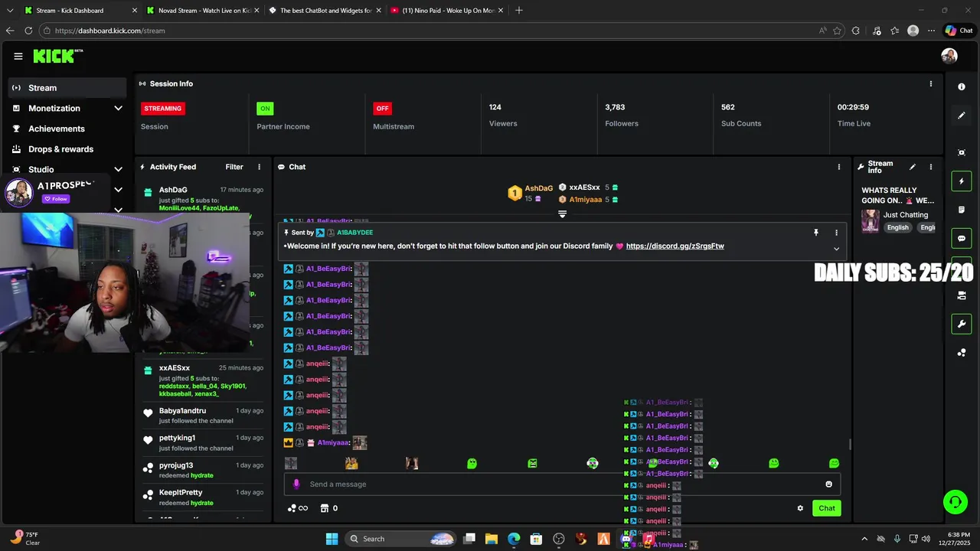Open Activity Feed three-dot menu
Image resolution: width=980 pixels, height=551 pixels.
[x=259, y=167]
